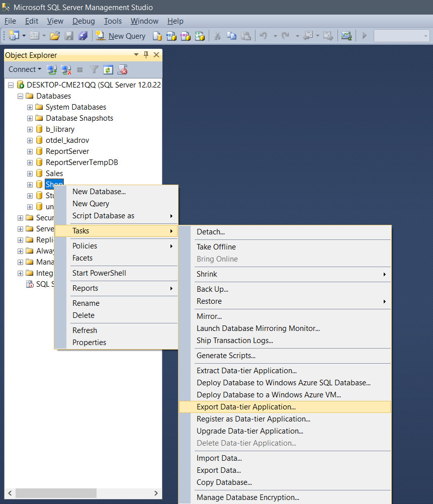Screen dimensions: 433x504
Task: Select the Tasks menu entry
Action: pyautogui.click(x=116, y=231)
